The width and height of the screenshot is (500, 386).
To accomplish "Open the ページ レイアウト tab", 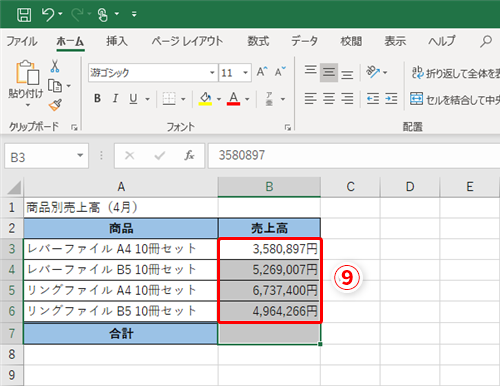I will 187,41.
